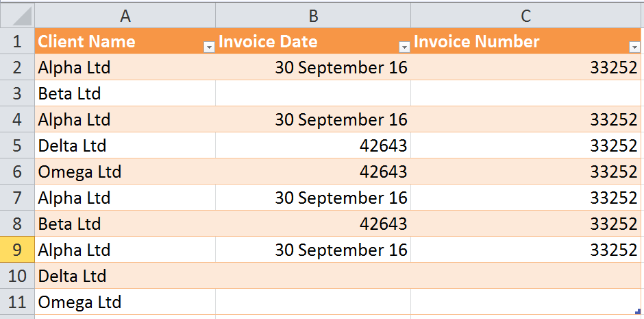The width and height of the screenshot is (644, 319).
Task: Select column C header
Action: coord(525,16)
